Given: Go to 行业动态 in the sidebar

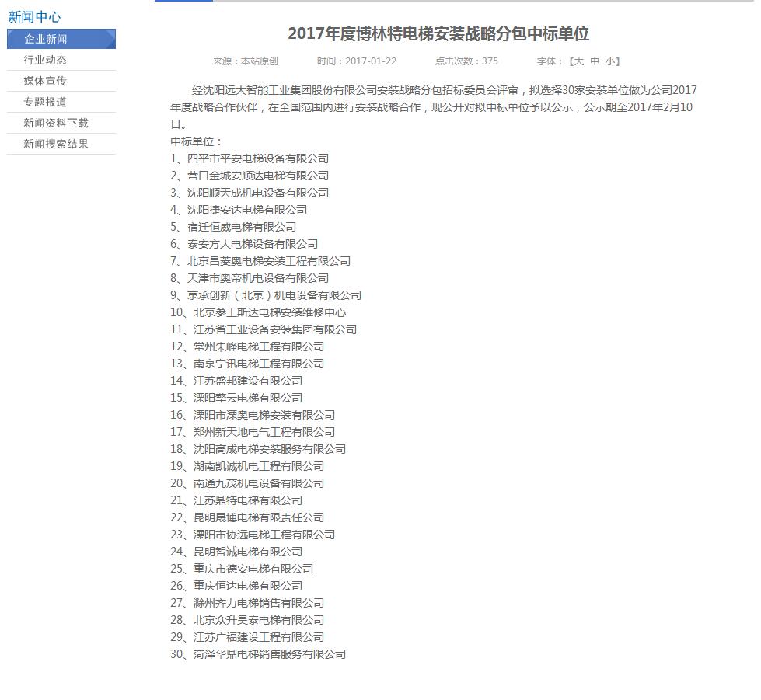Looking at the screenshot, I should (x=45, y=60).
